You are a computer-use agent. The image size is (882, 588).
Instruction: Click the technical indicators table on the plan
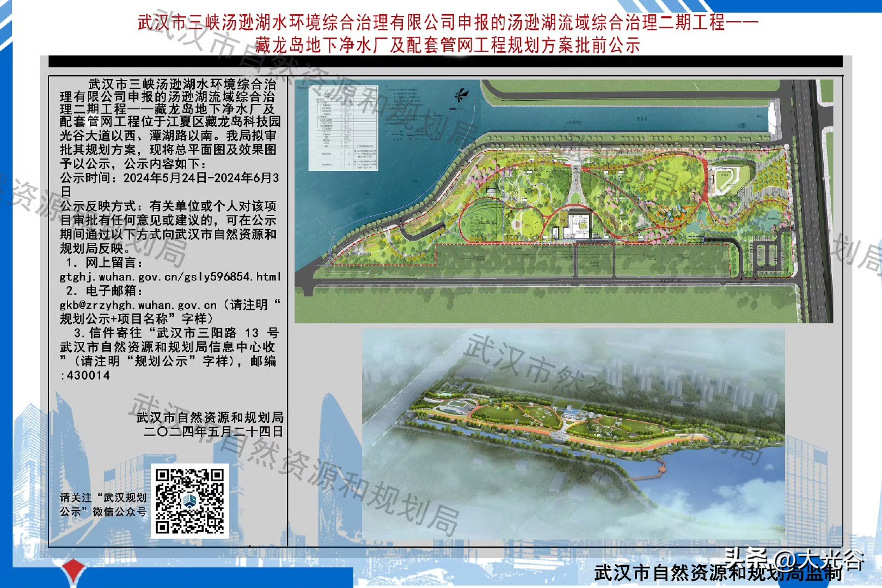[342, 128]
